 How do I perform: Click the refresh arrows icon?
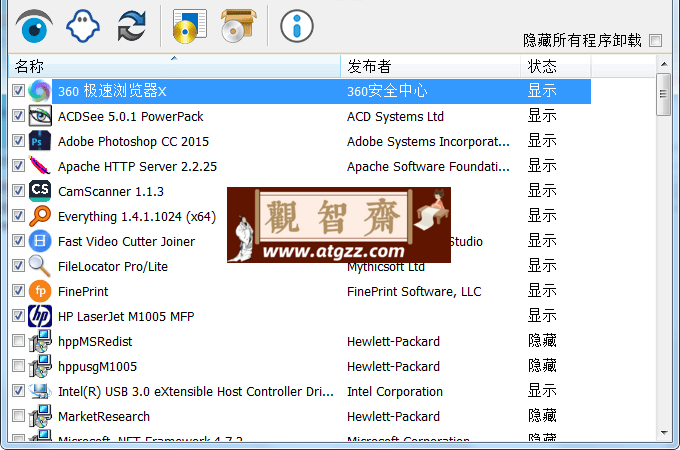[132, 27]
